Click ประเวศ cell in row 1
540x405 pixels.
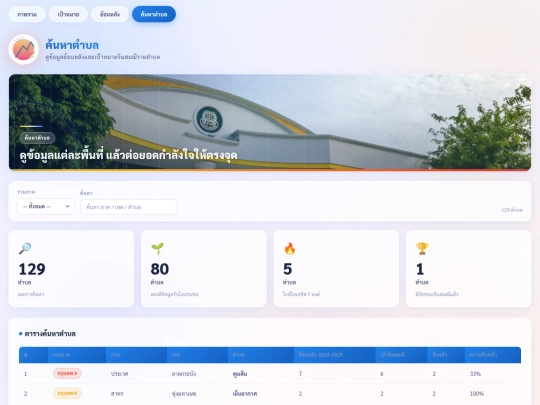[x=120, y=374]
